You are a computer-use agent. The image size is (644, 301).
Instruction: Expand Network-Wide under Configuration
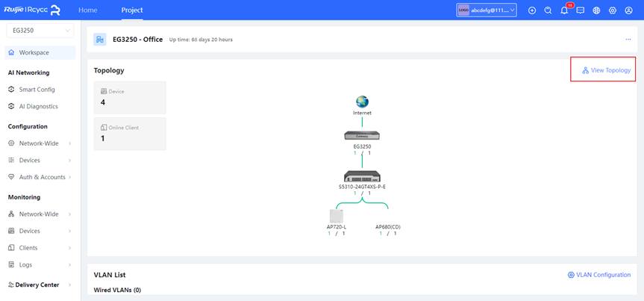point(40,143)
